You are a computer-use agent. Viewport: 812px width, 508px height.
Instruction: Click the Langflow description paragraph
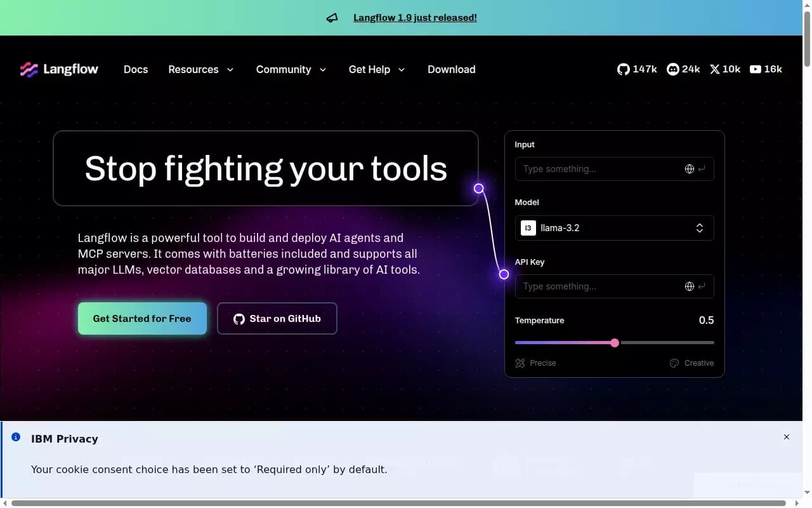[x=249, y=254]
